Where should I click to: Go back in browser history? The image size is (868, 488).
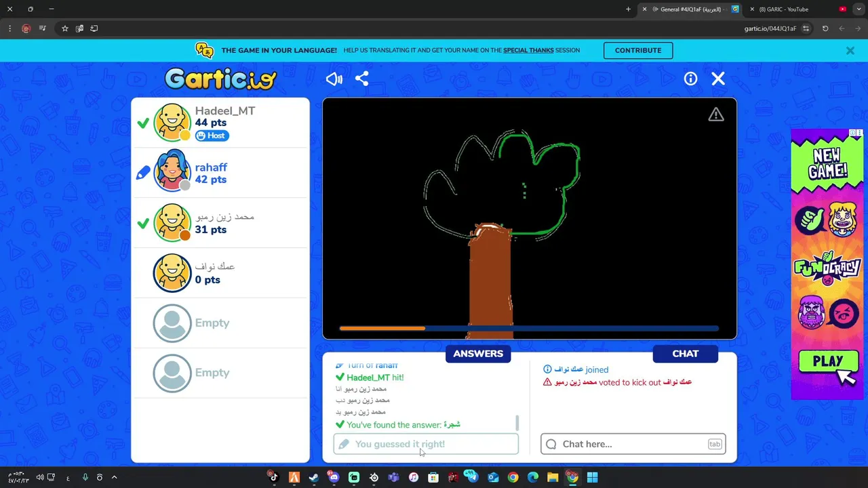(x=858, y=28)
